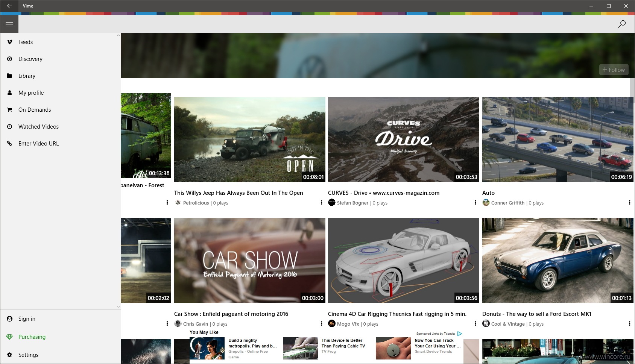Open ad 'Now You Can Track Your Car'
Screen dimensions: 635x364
pyautogui.click(x=438, y=343)
